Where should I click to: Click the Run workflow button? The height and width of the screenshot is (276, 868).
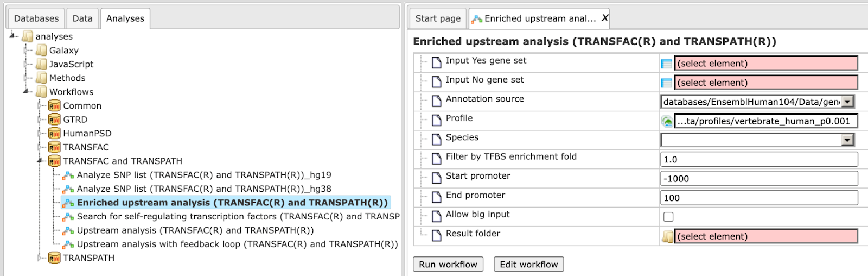(448, 264)
